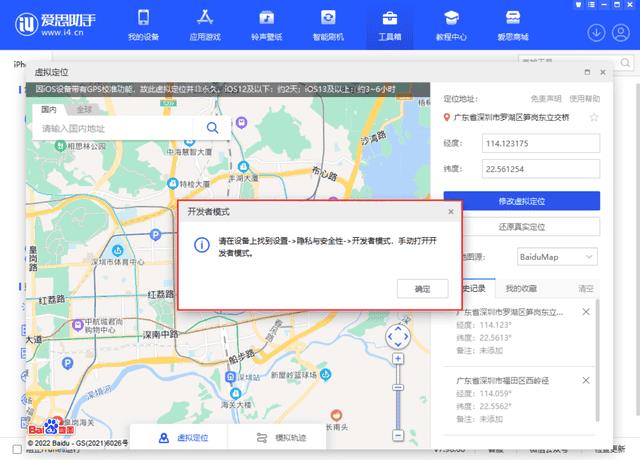This screenshot has height=460, width=640.
Task: Click the 红荔路 road label near the map's left side
Action: tap(51, 300)
